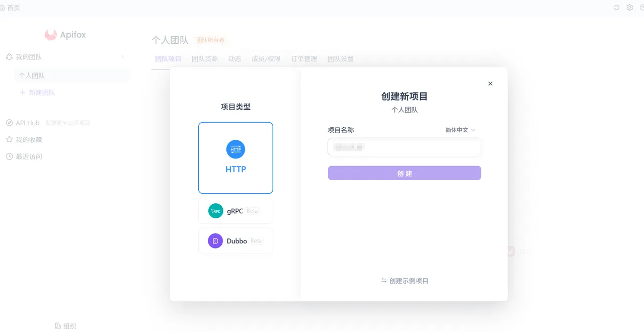Switch to the 成员/权限 tab
Image resolution: width=644 pixels, height=332 pixels.
266,59
